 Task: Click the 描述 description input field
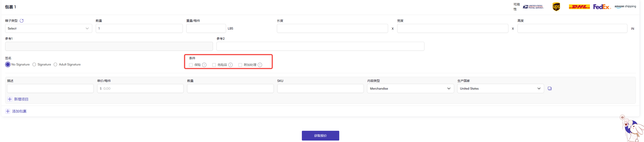click(x=50, y=89)
